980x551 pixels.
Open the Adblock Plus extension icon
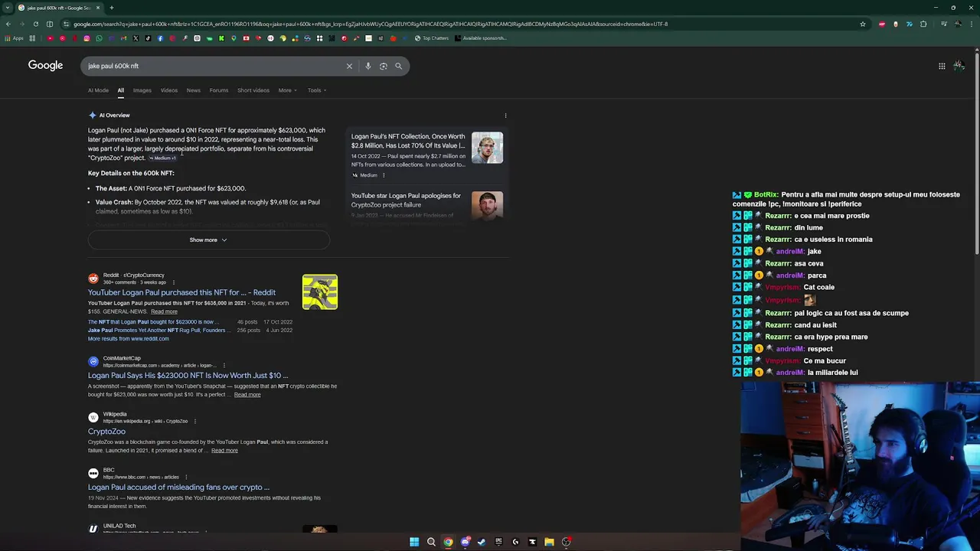(x=882, y=24)
